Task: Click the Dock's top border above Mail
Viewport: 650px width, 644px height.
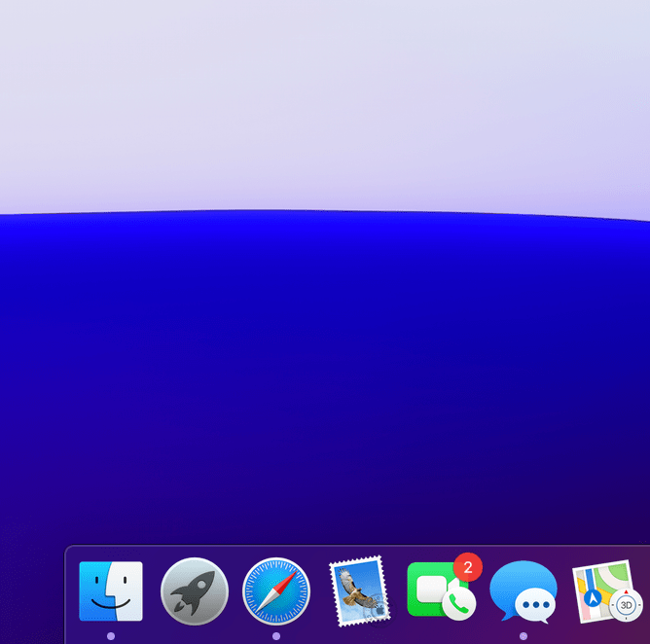Action: coord(359,546)
